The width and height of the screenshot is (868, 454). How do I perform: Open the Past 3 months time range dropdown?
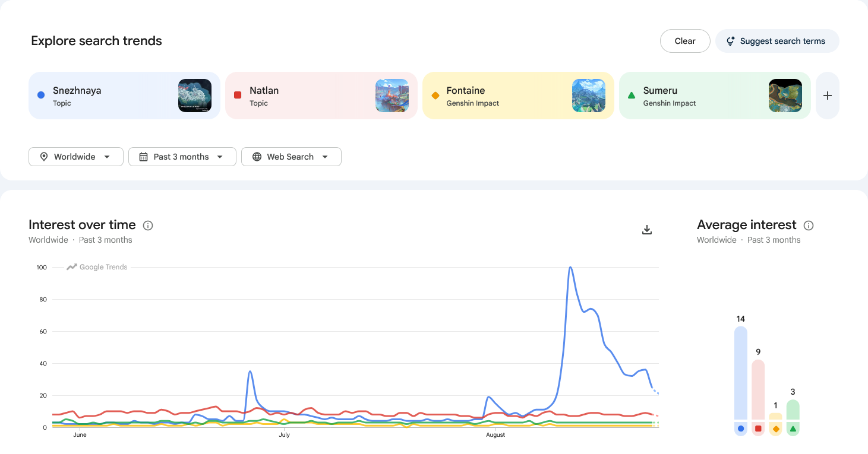182,157
